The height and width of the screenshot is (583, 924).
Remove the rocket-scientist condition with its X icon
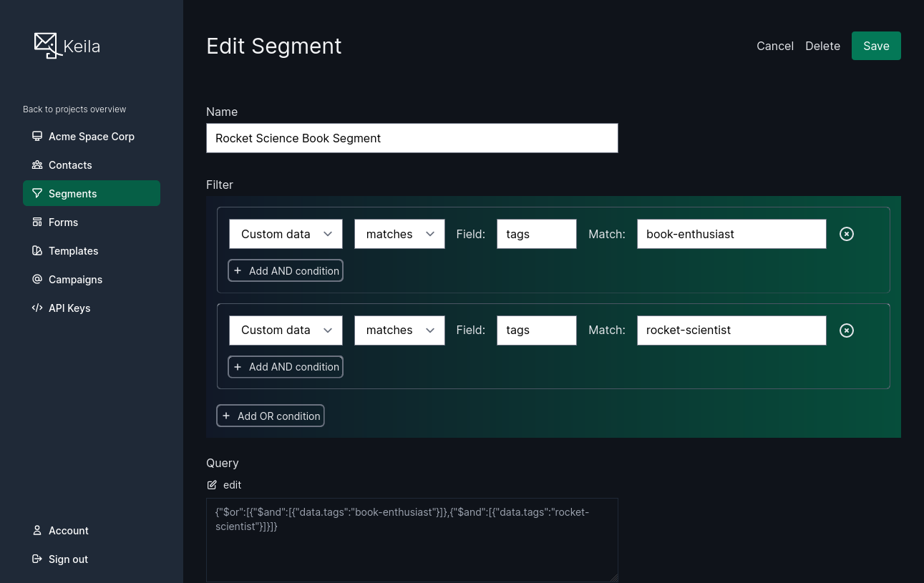click(x=846, y=330)
